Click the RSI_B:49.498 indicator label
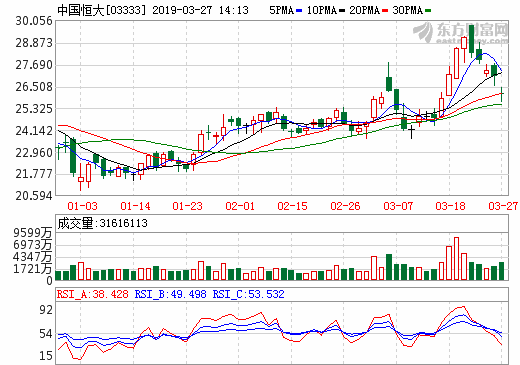The width and height of the screenshot is (520, 365). tap(170, 294)
